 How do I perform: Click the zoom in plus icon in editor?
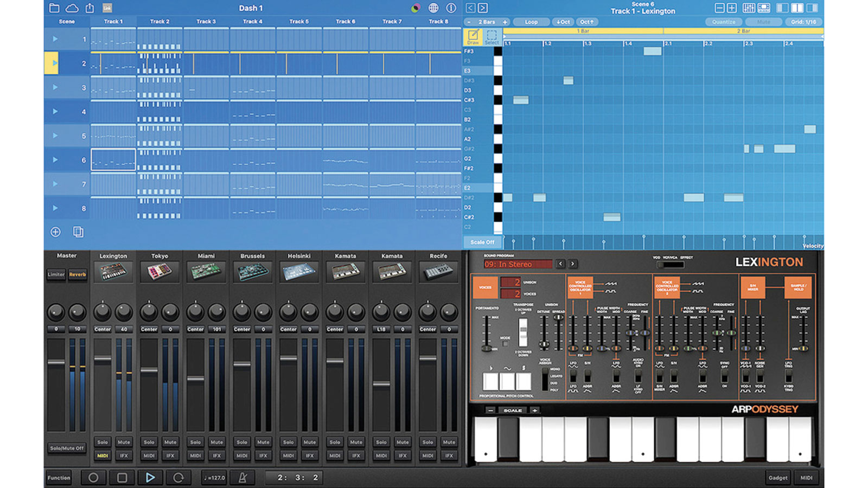point(732,8)
